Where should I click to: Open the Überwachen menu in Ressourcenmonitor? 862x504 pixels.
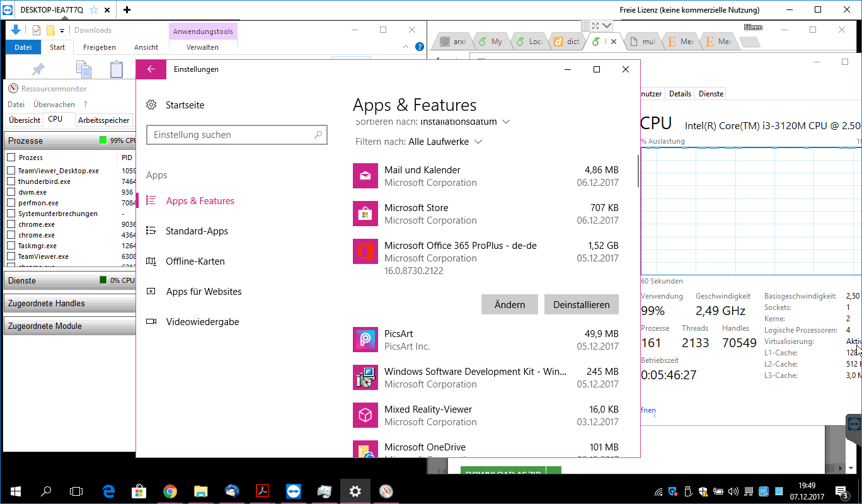[x=54, y=105]
